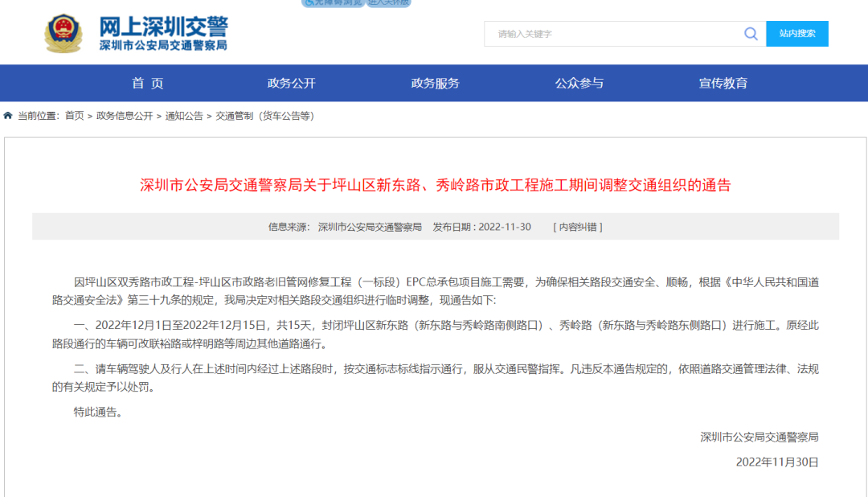Focus the 请输入关键字 search input field
The image size is (868, 497).
point(615,34)
